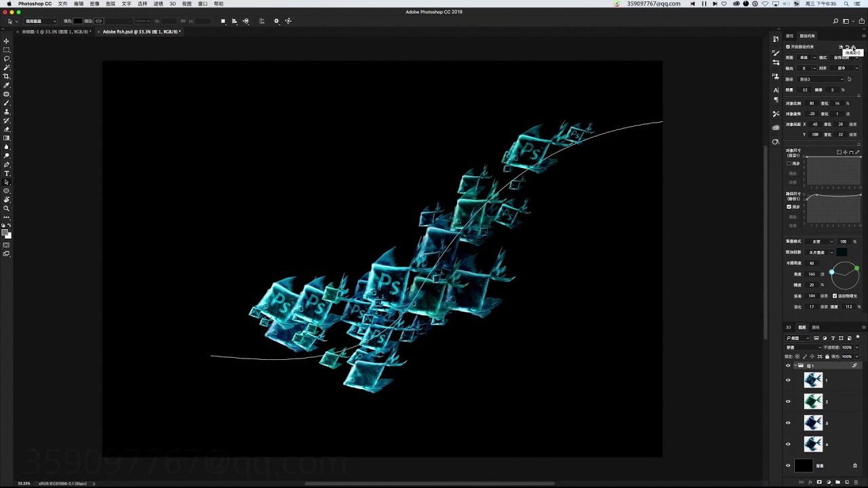This screenshot has height=488, width=868.
Task: Open the layer filter kind dropdown
Action: (798, 338)
